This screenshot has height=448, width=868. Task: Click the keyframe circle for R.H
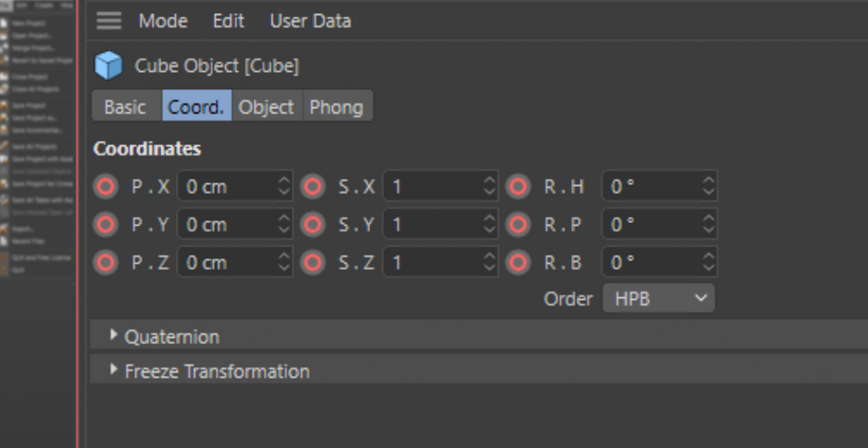pos(519,187)
